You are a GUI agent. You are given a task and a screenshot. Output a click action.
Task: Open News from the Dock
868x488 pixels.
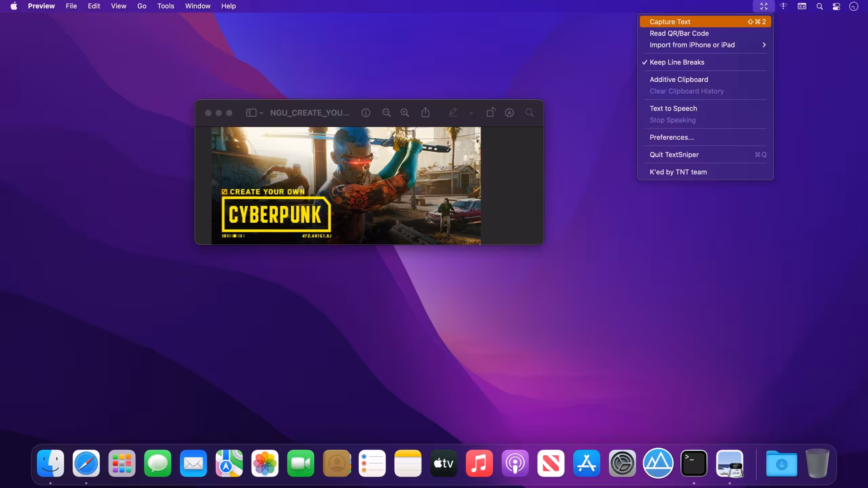551,463
